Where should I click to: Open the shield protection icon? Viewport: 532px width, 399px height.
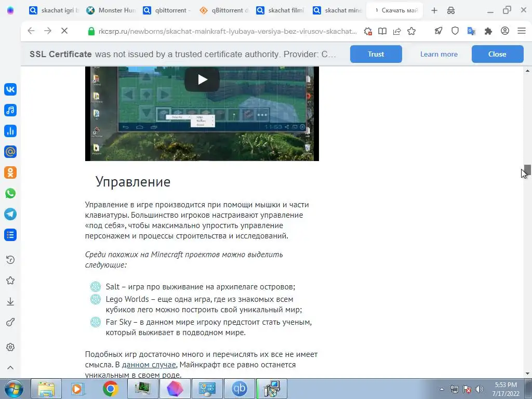click(x=455, y=31)
